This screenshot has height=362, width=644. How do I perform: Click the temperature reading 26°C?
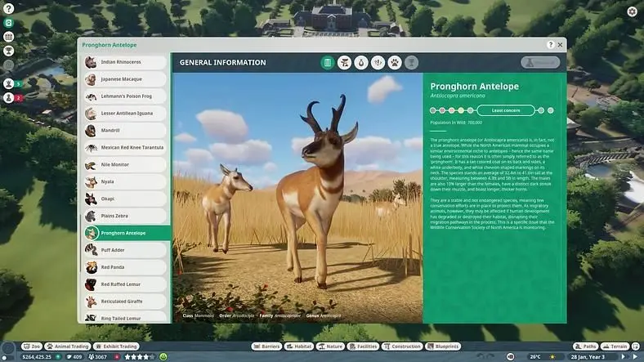coord(535,357)
